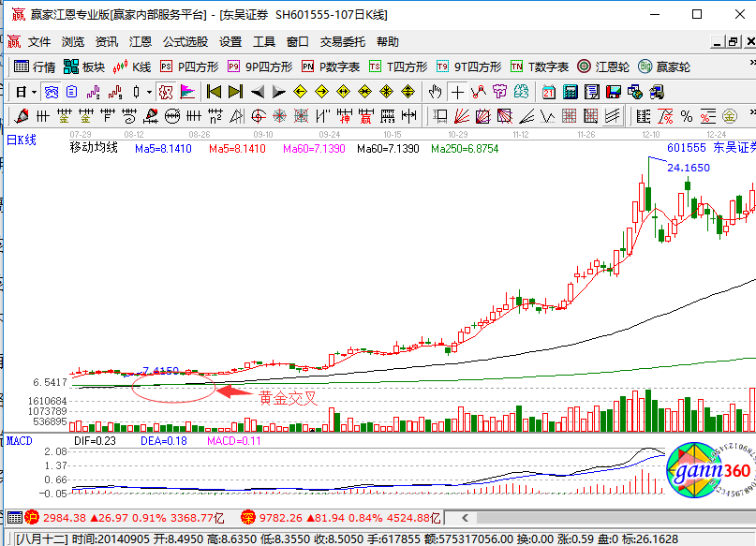Open the 江恩轮 Gann wheel

tap(603, 66)
